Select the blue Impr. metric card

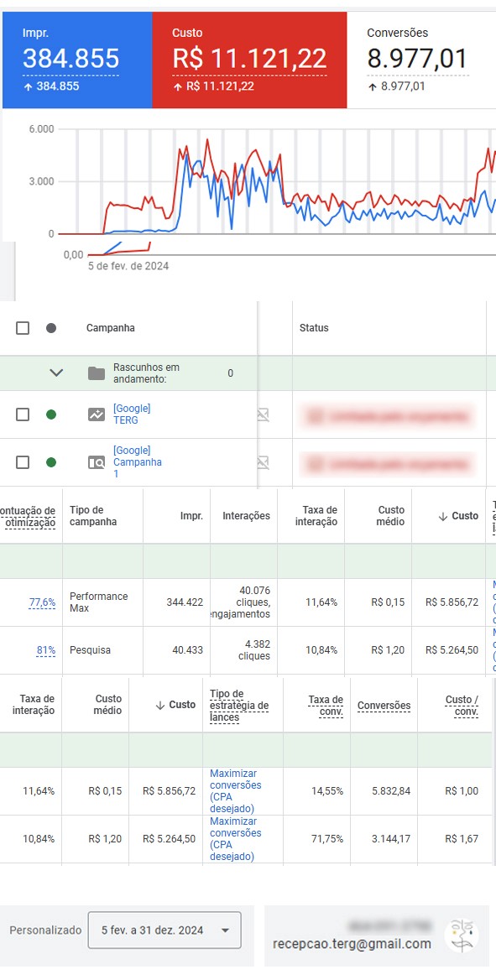pyautogui.click(x=77, y=60)
